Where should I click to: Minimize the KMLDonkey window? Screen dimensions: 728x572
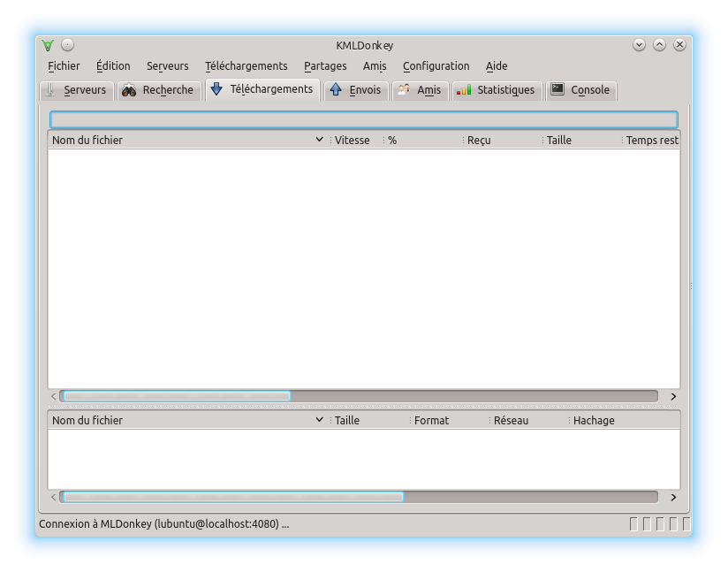[639, 44]
